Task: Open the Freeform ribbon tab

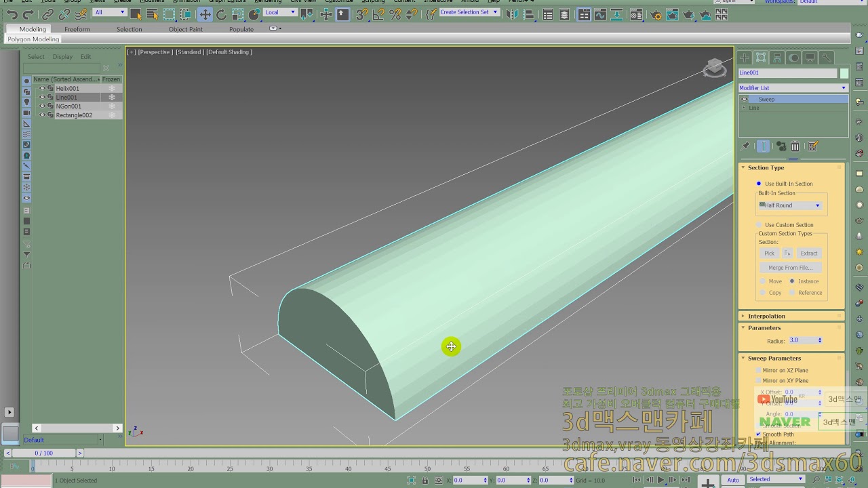Action: pos(77,29)
